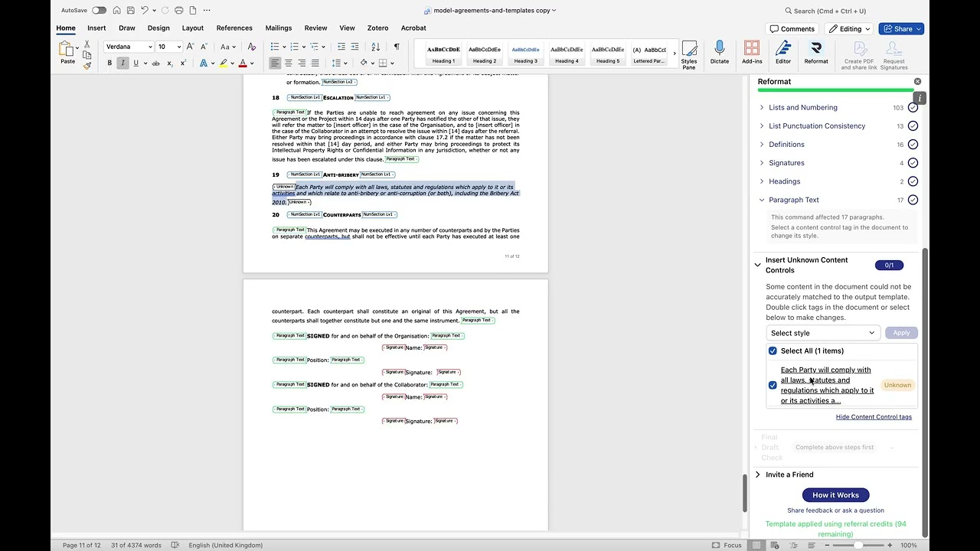Viewport: 980px width, 551px height.
Task: Open the Editor tool in ribbon
Action: tap(782, 52)
